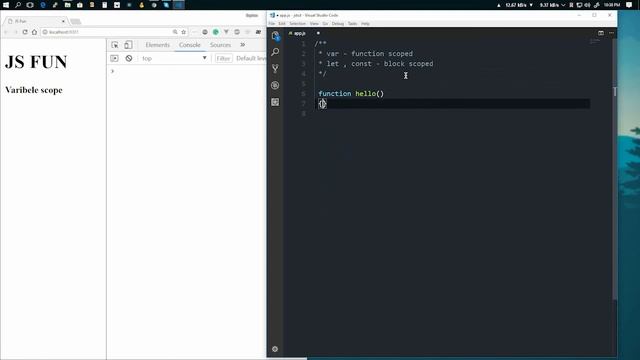640x360 pixels.
Task: Clear the console in DevTools
Action: (129, 58)
